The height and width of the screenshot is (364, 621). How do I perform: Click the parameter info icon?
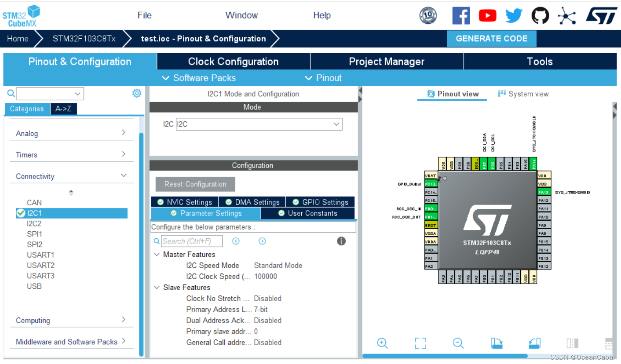pos(341,241)
